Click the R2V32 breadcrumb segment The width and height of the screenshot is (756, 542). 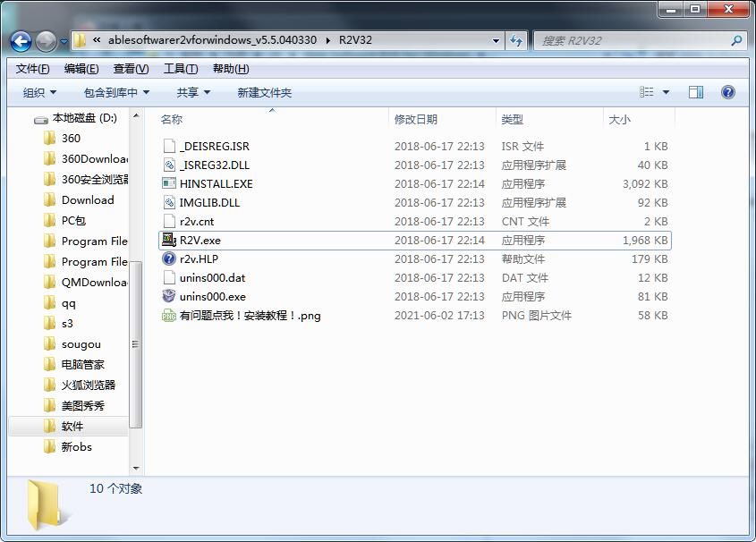pyautogui.click(x=355, y=40)
